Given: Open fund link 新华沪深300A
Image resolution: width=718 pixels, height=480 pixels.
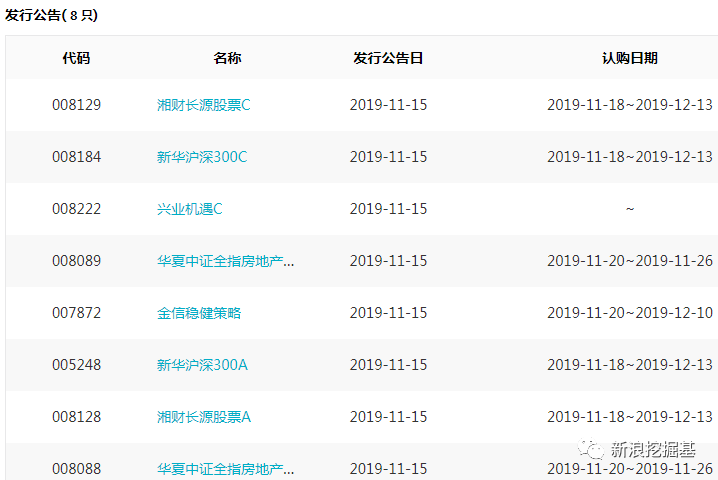Looking at the screenshot, I should [x=202, y=365].
